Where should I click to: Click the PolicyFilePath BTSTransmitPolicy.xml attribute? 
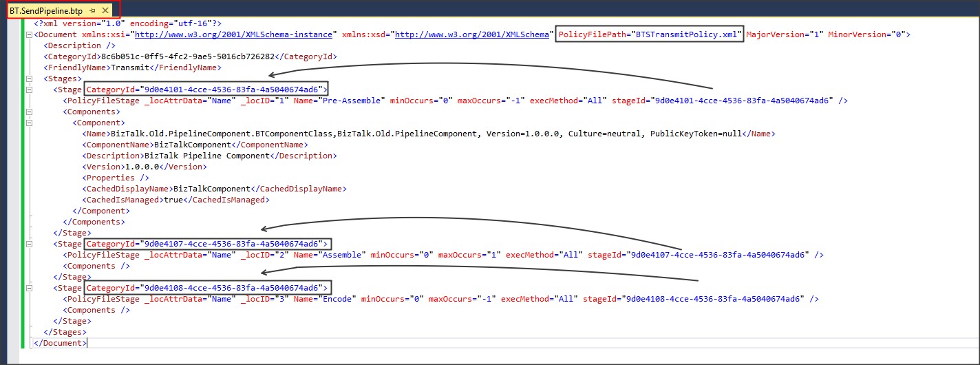point(650,34)
